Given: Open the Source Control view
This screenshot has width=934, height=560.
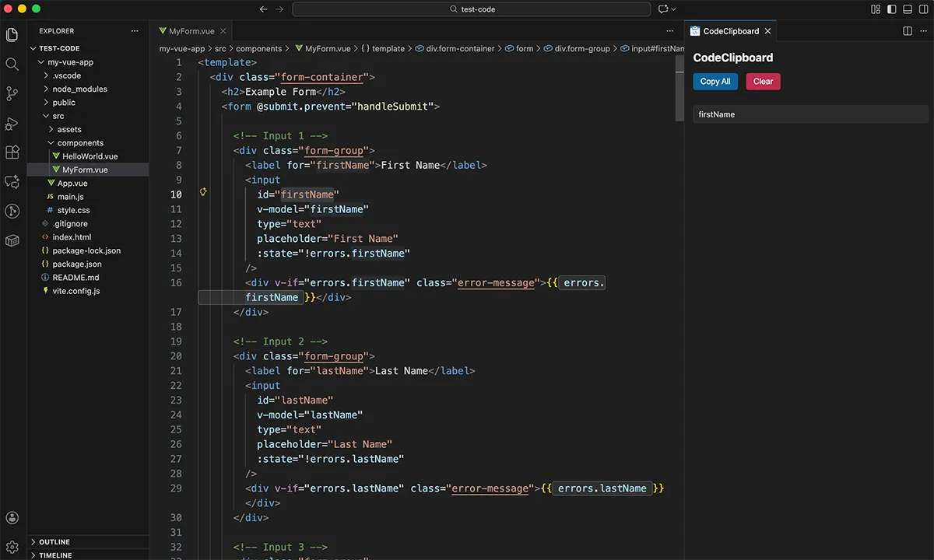Looking at the screenshot, I should 12,94.
